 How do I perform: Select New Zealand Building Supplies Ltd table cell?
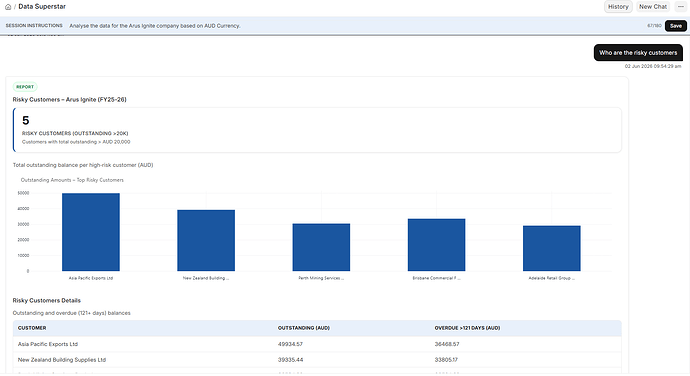point(62,360)
